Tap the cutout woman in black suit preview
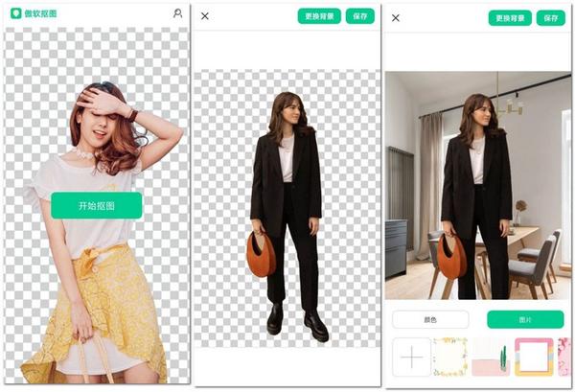The height and width of the screenshot is (392, 575). (x=287, y=217)
